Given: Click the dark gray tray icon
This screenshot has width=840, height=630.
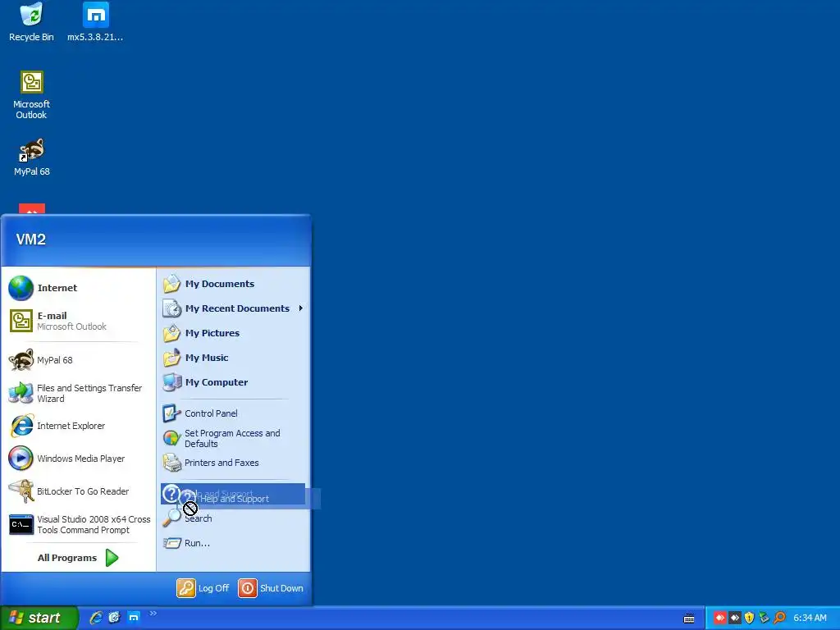Looking at the screenshot, I should pyautogui.click(x=735, y=619).
